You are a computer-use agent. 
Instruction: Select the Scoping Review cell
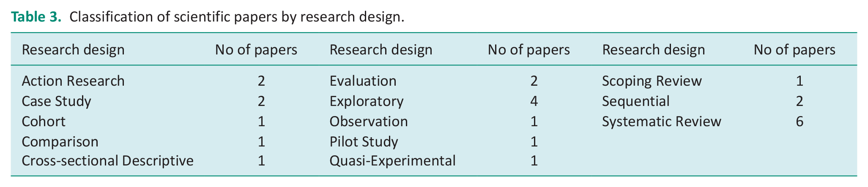pyautogui.click(x=652, y=81)
